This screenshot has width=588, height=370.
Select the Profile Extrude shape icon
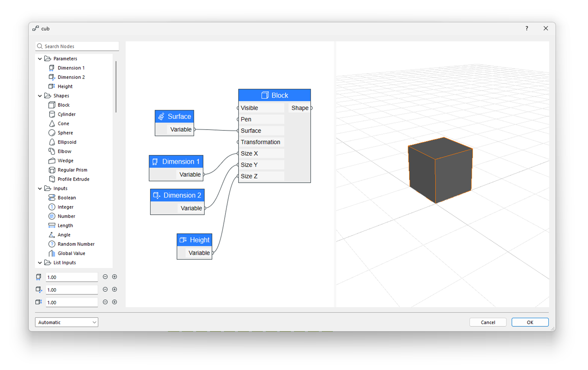52,179
